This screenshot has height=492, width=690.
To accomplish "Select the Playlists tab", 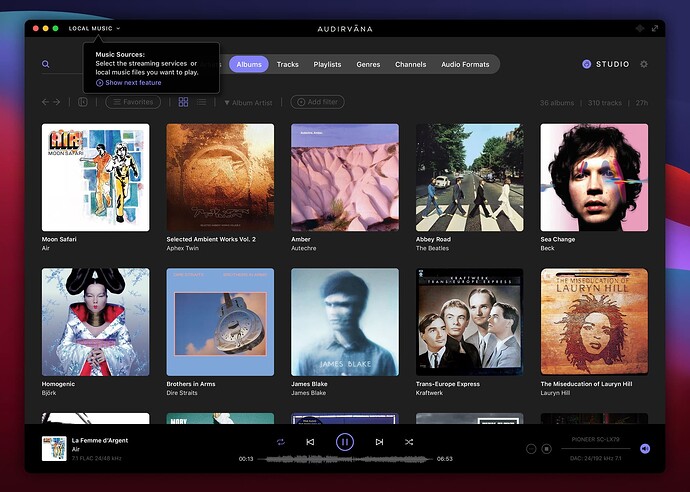I will coord(327,64).
